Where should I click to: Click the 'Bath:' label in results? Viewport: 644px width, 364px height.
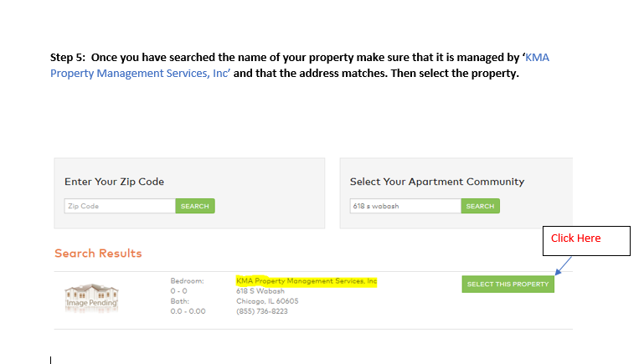pos(179,301)
